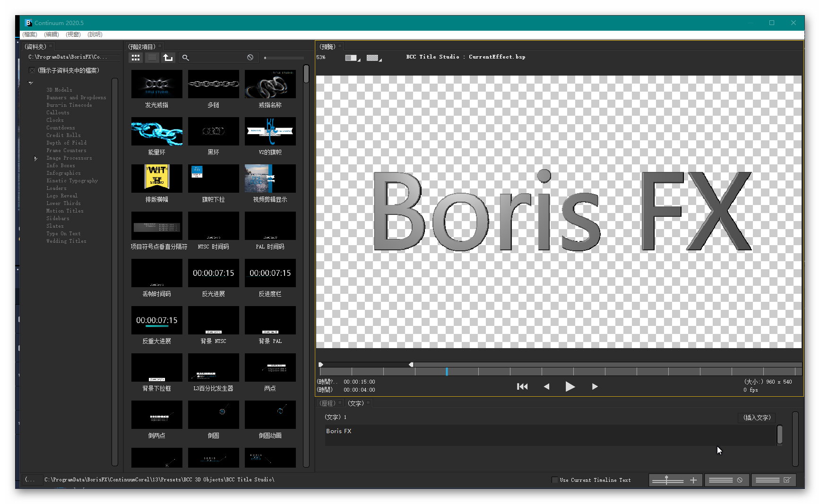
Task: Enable Use Current Timeline Text checkbox
Action: coord(554,480)
